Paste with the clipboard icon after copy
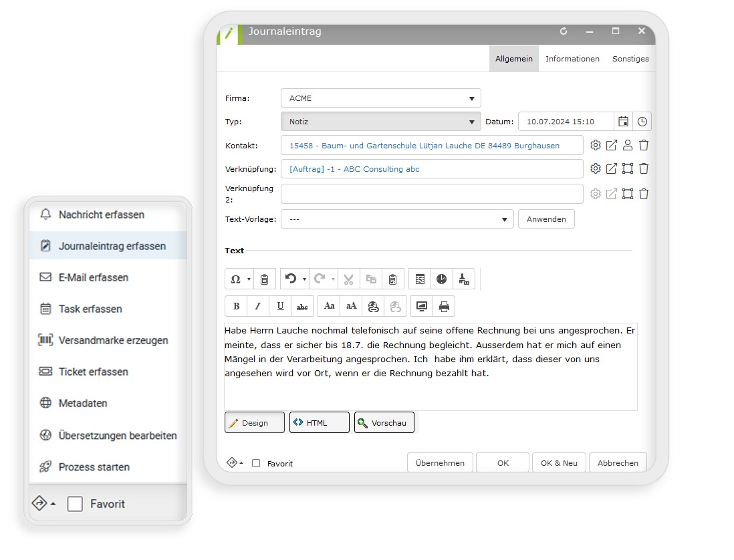 click(x=393, y=279)
